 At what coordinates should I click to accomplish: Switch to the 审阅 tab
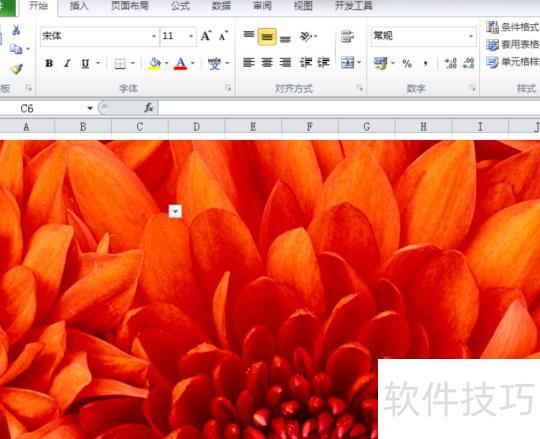click(x=262, y=6)
